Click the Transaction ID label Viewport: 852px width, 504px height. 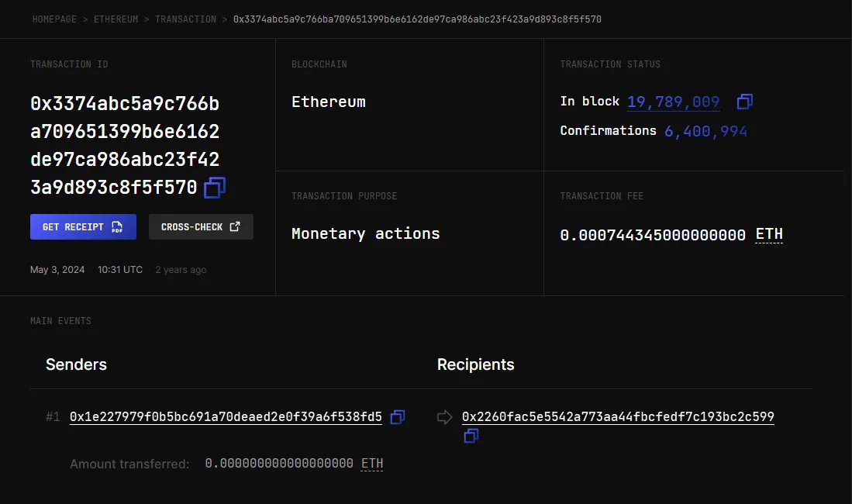69,64
